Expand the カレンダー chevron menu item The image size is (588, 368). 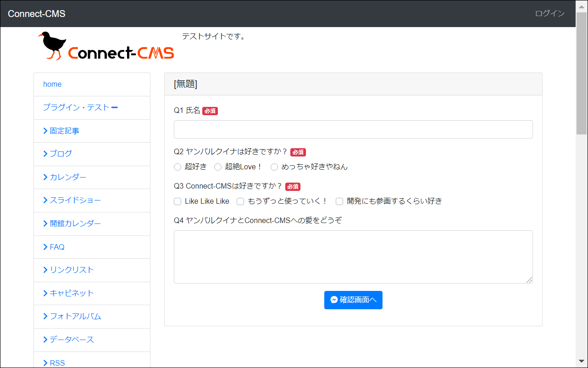(45, 177)
